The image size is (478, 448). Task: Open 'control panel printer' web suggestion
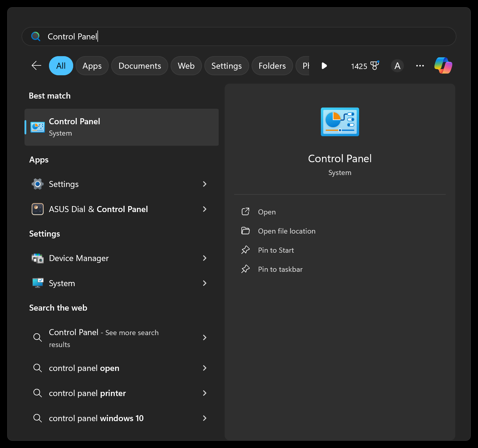[x=122, y=393]
